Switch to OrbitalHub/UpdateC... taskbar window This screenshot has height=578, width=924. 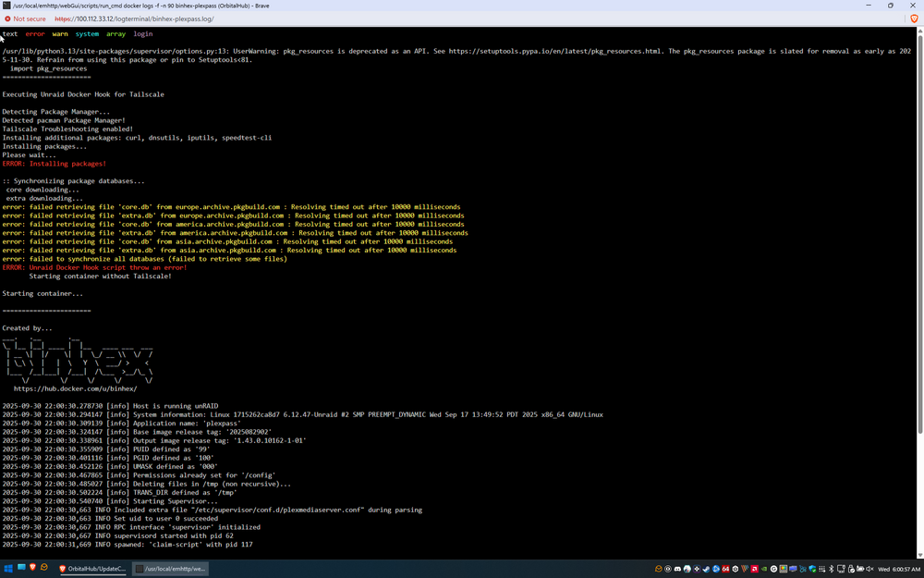click(91, 569)
